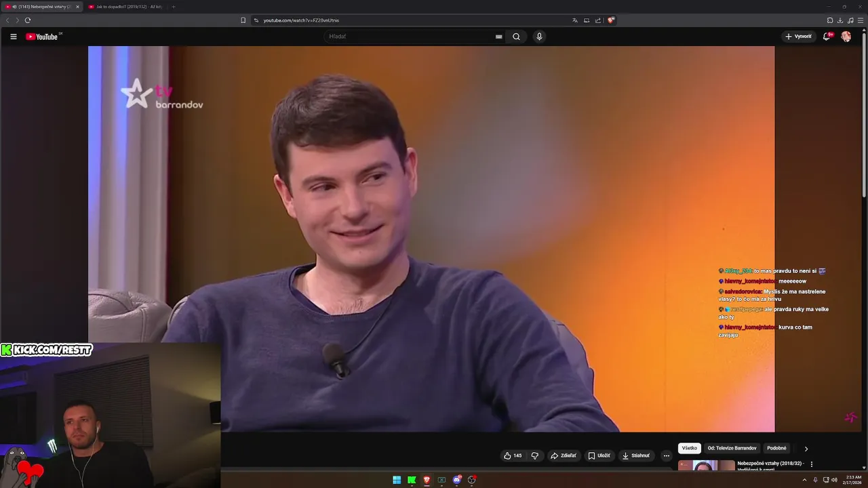Open more actions three-dot menu under video
This screenshot has height=488, width=868.
[x=666, y=455]
